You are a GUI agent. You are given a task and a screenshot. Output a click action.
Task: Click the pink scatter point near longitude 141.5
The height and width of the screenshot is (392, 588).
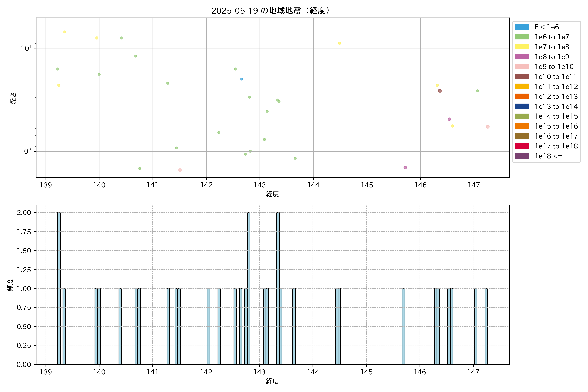pyautogui.click(x=180, y=170)
